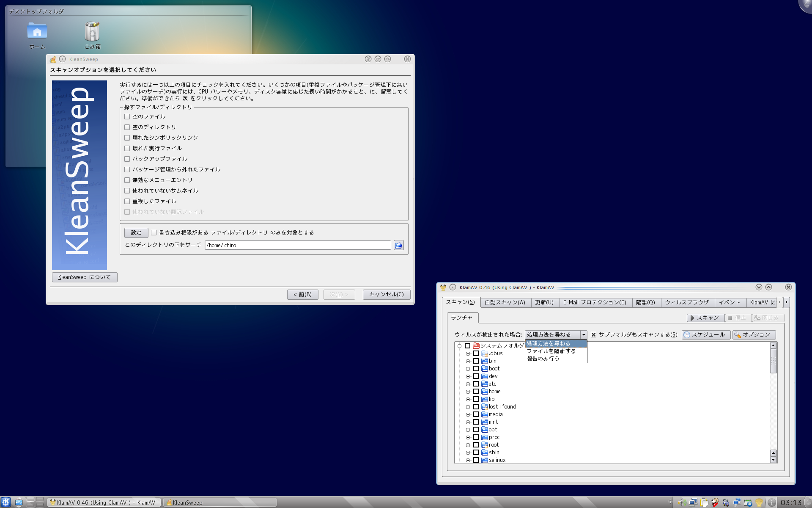The height and width of the screenshot is (508, 812).
Task: Open the virus action combo box arrow
Action: [x=583, y=335]
